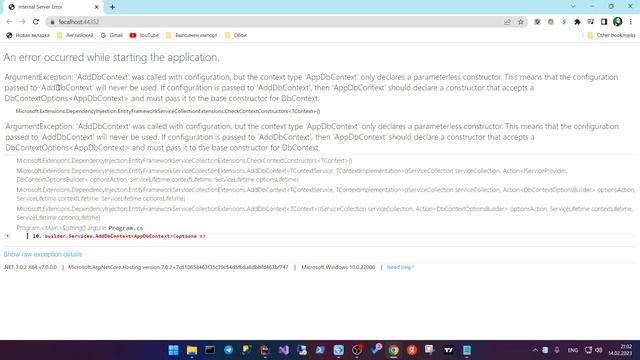Open the media control icon in toolbar
This screenshot has height=360, width=640.
pos(591,22)
